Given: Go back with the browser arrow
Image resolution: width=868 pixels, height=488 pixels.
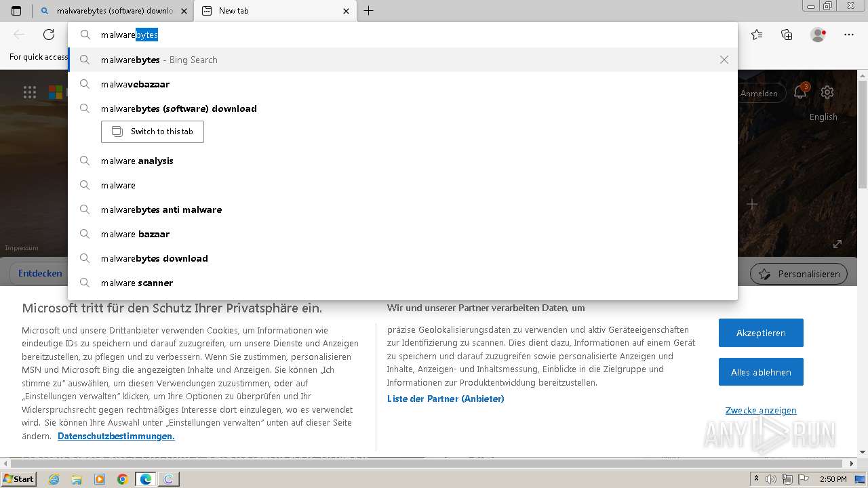Looking at the screenshot, I should pyautogui.click(x=19, y=35).
